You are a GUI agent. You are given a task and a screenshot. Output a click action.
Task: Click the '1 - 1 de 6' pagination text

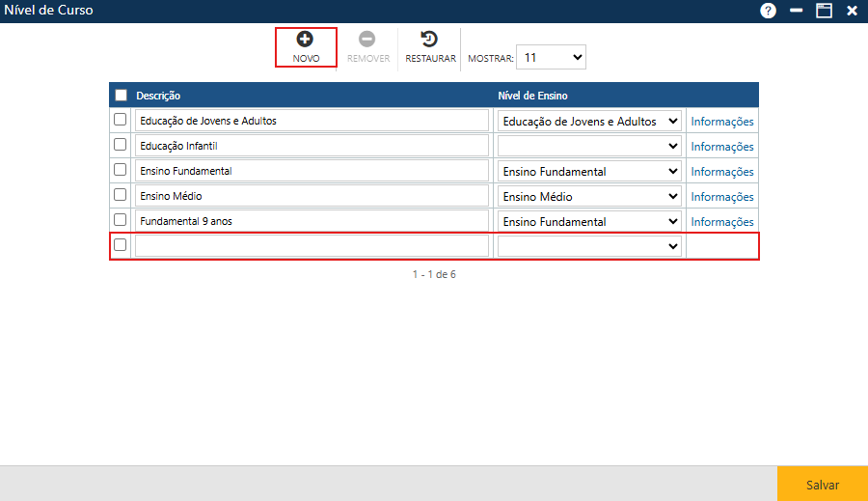434,274
